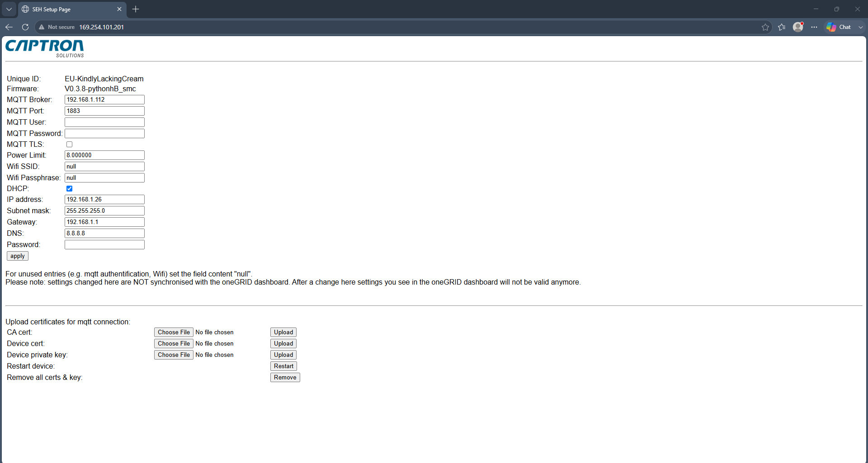Screen dimensions: 868x463
Task: Focus the MQTT User field
Action: click(x=104, y=122)
